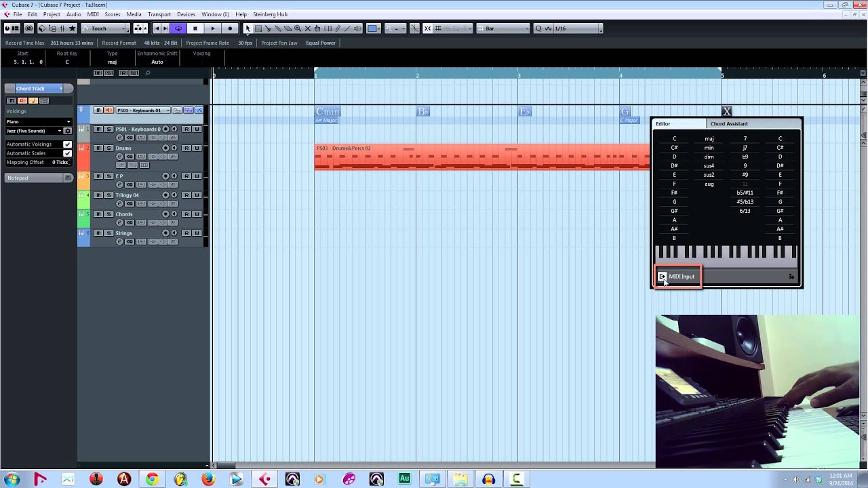Click the Cmin chord event
Screen dimensions: 868x488
[x=327, y=112]
